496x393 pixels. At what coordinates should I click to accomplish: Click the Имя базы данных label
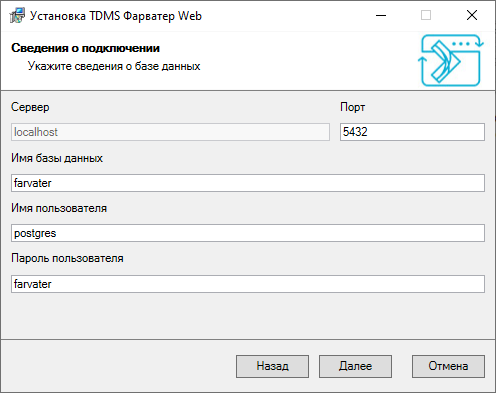coord(57,158)
